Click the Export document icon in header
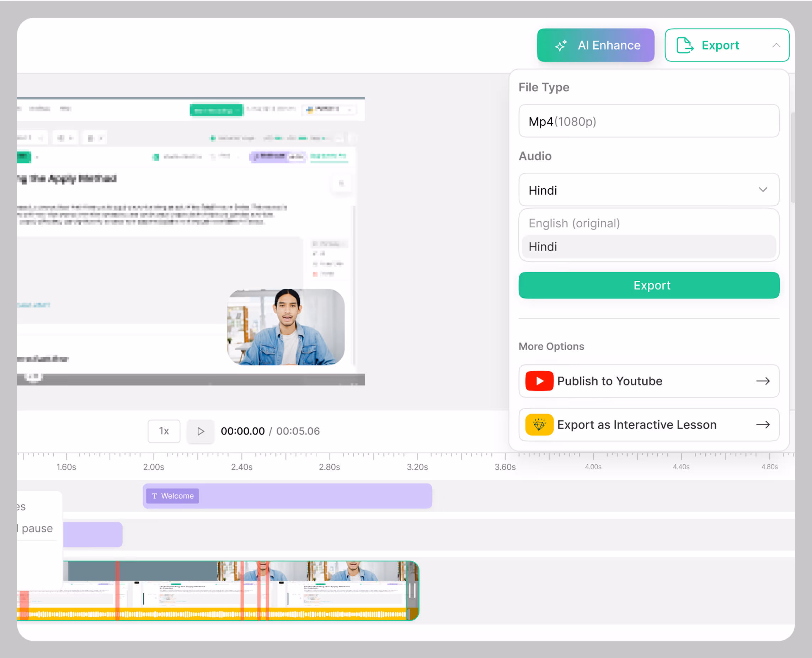This screenshot has width=812, height=658. [x=685, y=45]
